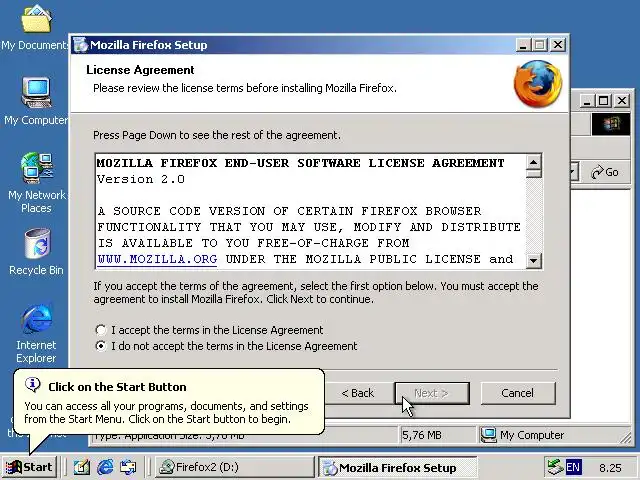Click inside the license agreement text box
The image size is (640, 480).
pyautogui.click(x=311, y=211)
